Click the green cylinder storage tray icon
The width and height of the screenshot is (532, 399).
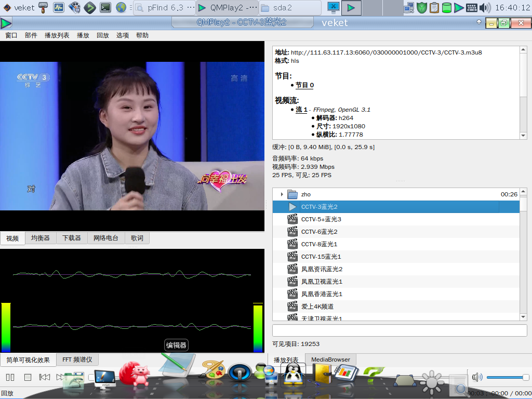click(x=447, y=7)
